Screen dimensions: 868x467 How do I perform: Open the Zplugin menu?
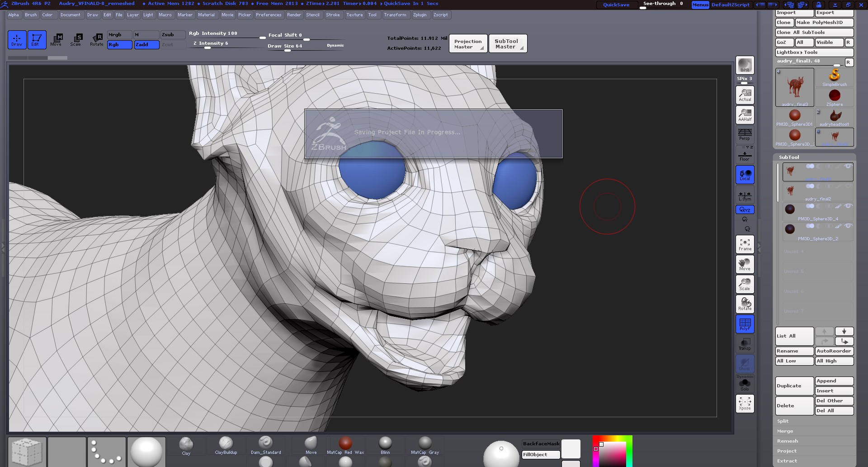(420, 15)
